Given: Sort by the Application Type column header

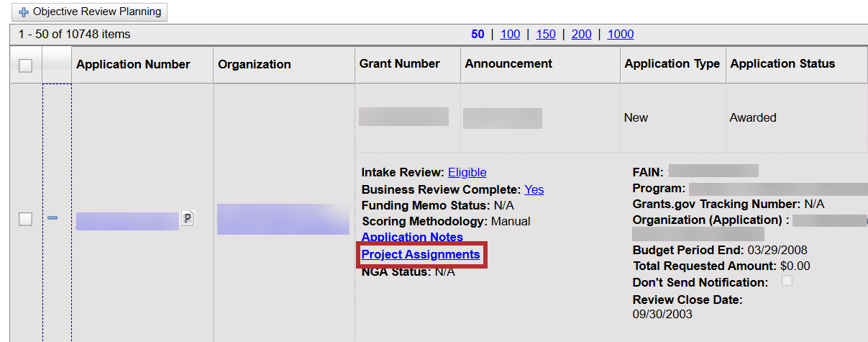Looking at the screenshot, I should coord(672,63).
